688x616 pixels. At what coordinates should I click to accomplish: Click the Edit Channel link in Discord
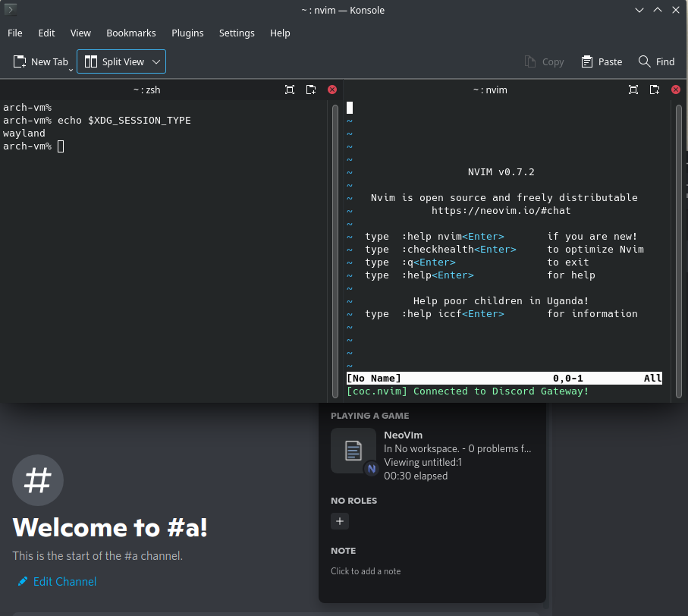(65, 581)
